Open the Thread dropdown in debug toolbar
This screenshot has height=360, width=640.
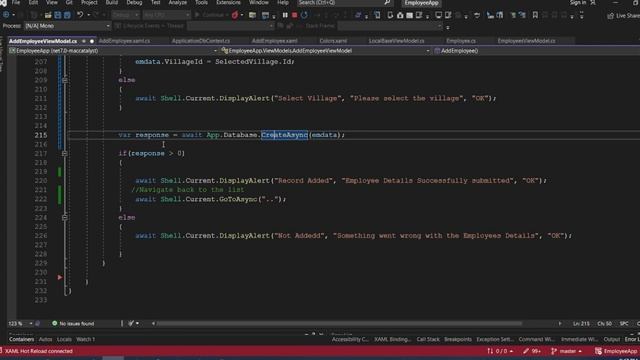[x=231, y=26]
